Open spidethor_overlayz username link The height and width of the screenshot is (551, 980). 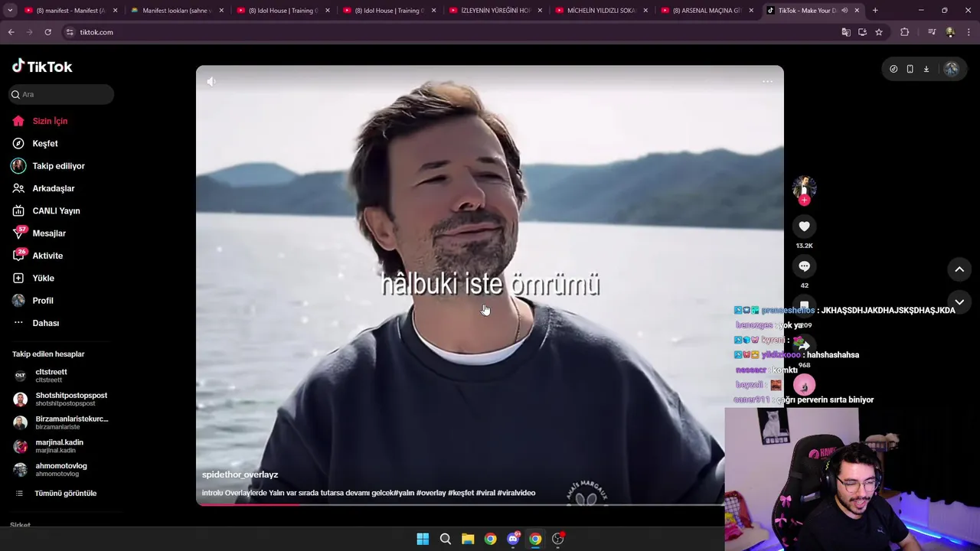click(240, 474)
